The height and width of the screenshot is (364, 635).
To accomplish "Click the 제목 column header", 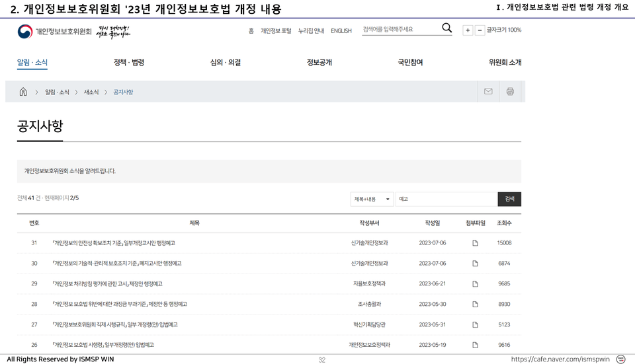I will pyautogui.click(x=194, y=223).
